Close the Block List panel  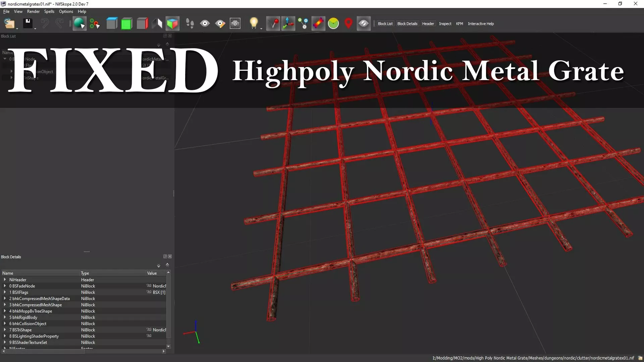(170, 36)
